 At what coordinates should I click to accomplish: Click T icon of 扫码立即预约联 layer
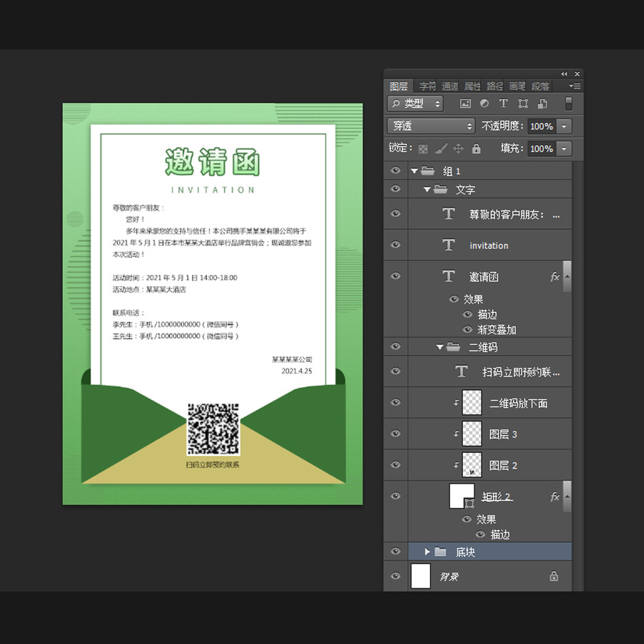point(462,371)
